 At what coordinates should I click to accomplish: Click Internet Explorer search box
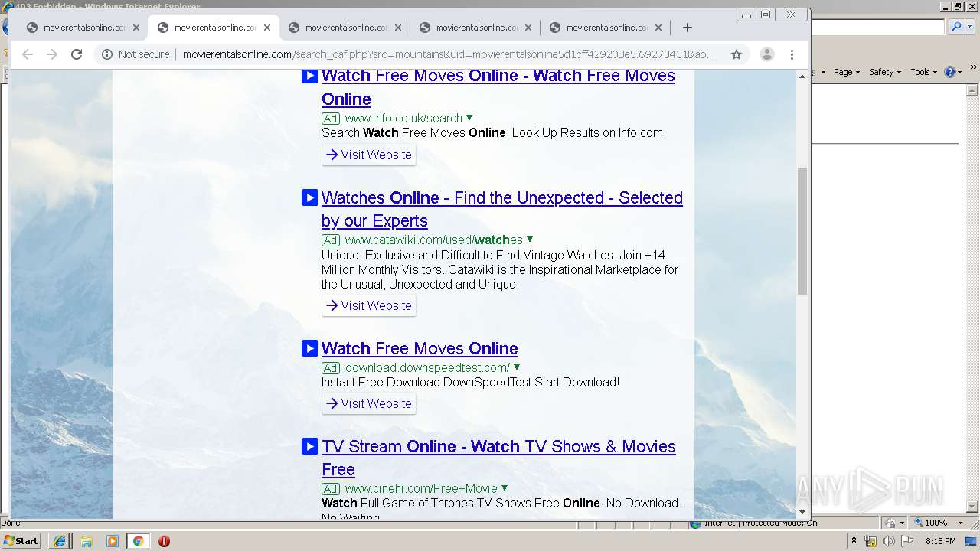pos(878,27)
